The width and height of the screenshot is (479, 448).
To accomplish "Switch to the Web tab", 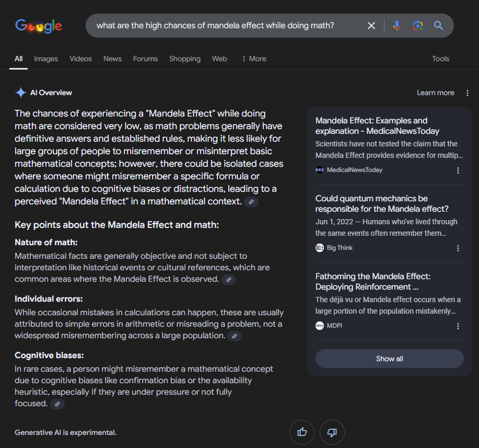I will [219, 59].
